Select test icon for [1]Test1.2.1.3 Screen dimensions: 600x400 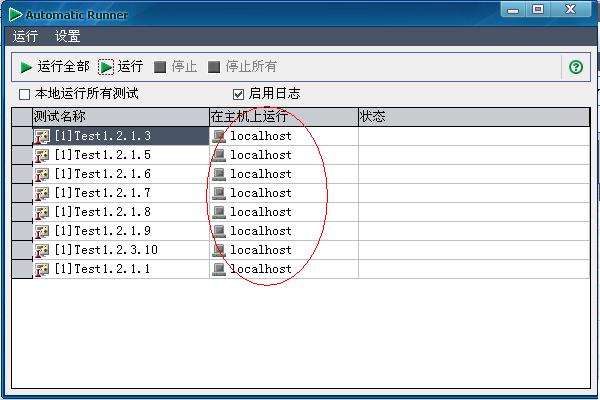pyautogui.click(x=42, y=136)
